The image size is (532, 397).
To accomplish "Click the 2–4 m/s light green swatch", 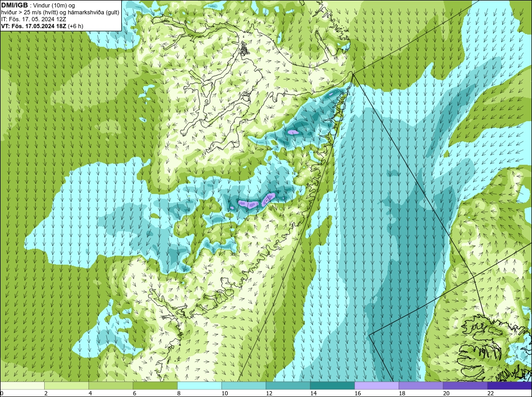I will pyautogui.click(x=66, y=385).
